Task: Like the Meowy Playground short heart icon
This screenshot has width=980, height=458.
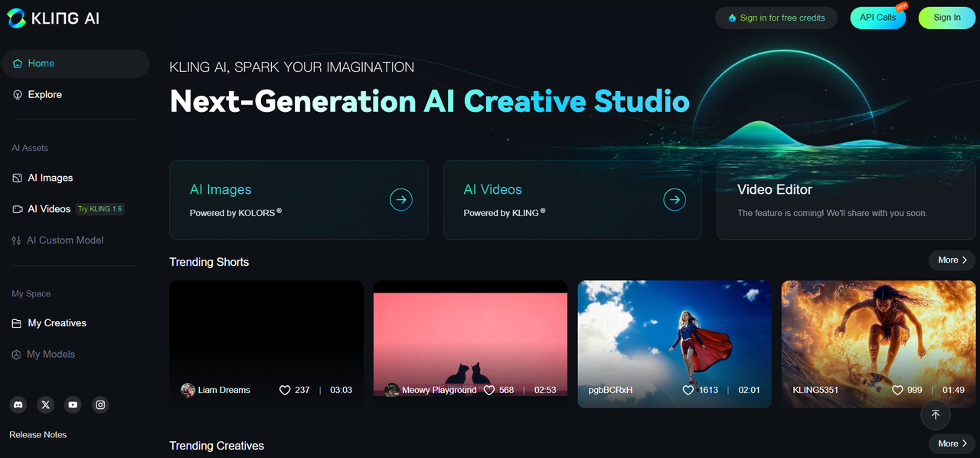Action: coord(489,390)
